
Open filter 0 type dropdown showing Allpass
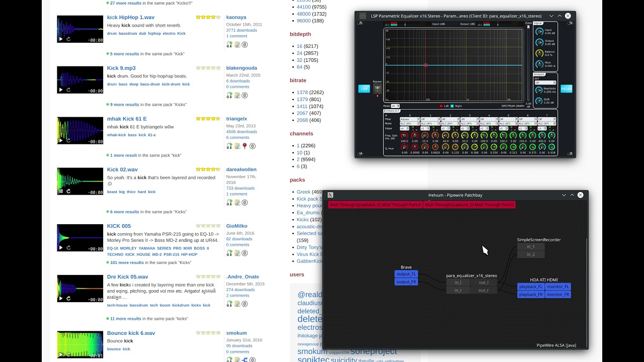coord(410,119)
